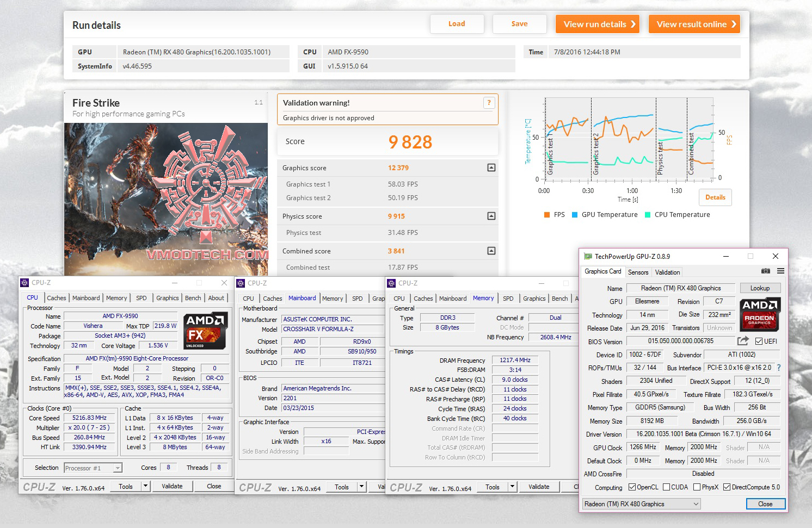Click the View run details button

click(598, 24)
